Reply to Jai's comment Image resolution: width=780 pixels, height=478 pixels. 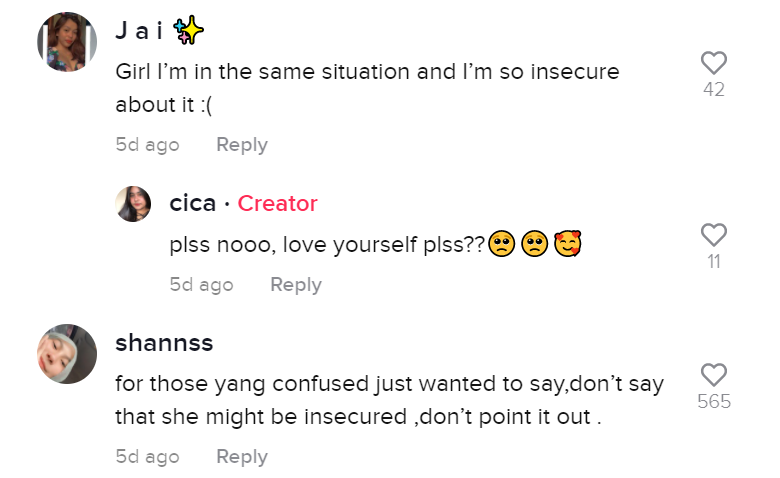(x=242, y=145)
